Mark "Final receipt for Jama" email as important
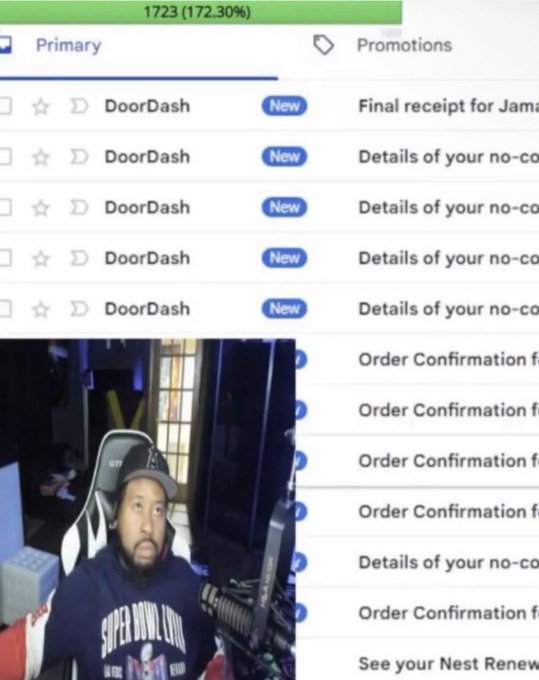 point(79,106)
